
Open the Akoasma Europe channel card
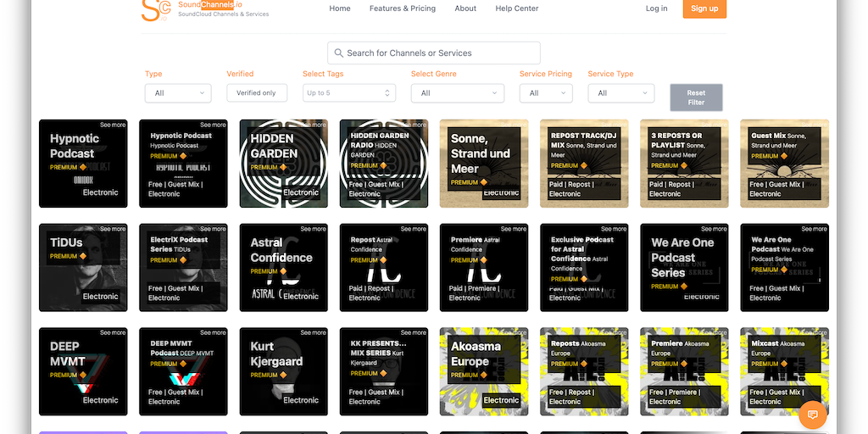click(484, 371)
